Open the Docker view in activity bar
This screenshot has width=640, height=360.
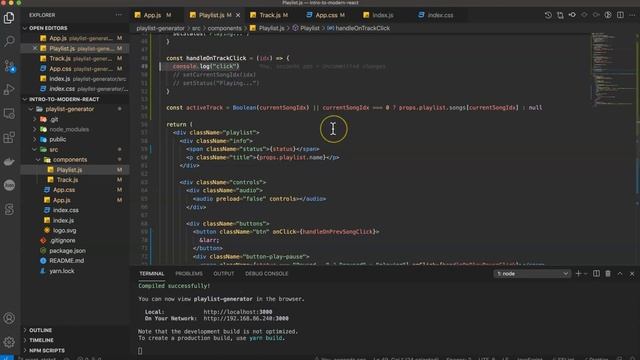pyautogui.click(x=9, y=162)
